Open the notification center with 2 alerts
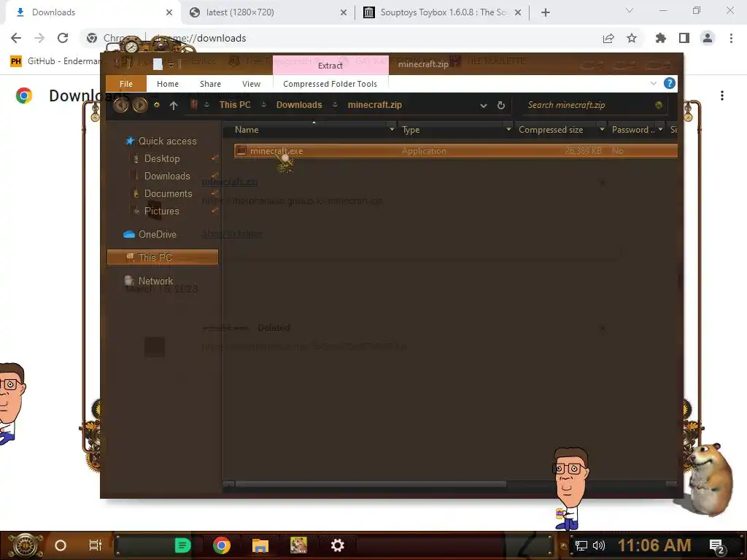 [716, 547]
